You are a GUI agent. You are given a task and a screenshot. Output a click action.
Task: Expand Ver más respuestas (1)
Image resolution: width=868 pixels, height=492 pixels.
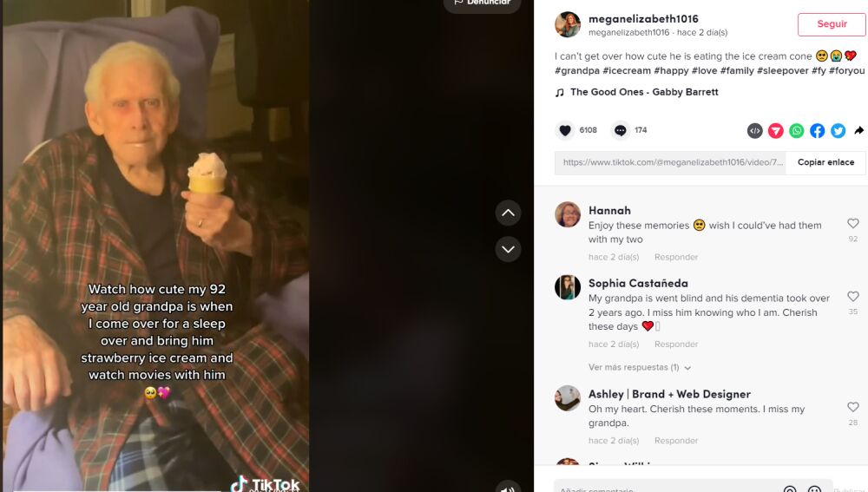[x=640, y=367]
